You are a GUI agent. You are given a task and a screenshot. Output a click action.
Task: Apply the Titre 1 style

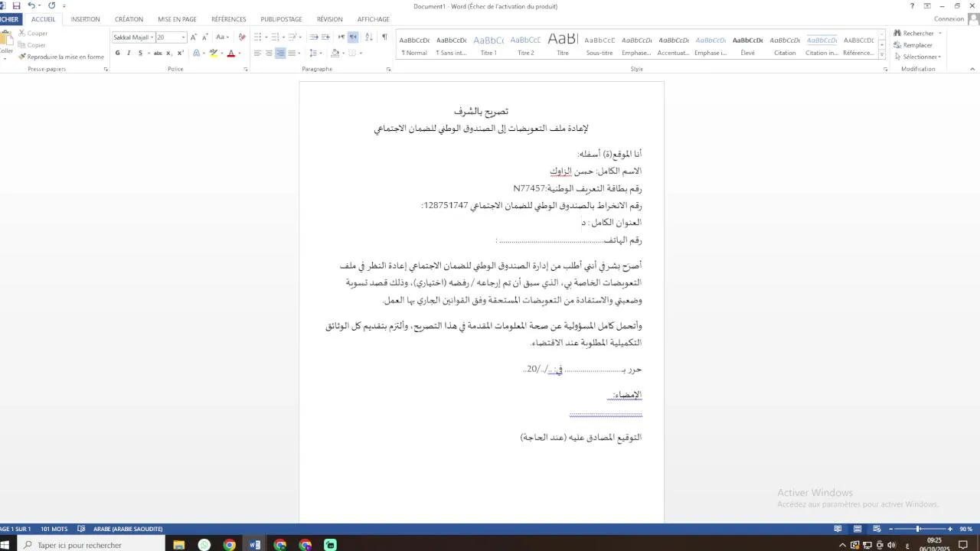pyautogui.click(x=488, y=46)
